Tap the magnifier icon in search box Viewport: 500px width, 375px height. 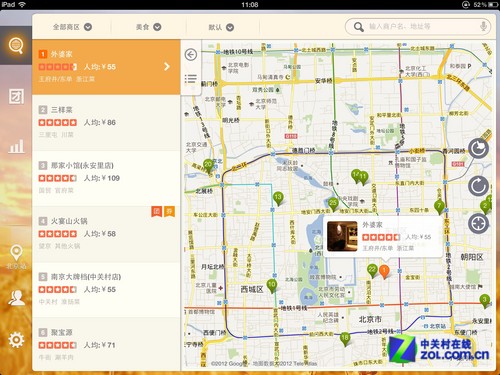(358, 27)
